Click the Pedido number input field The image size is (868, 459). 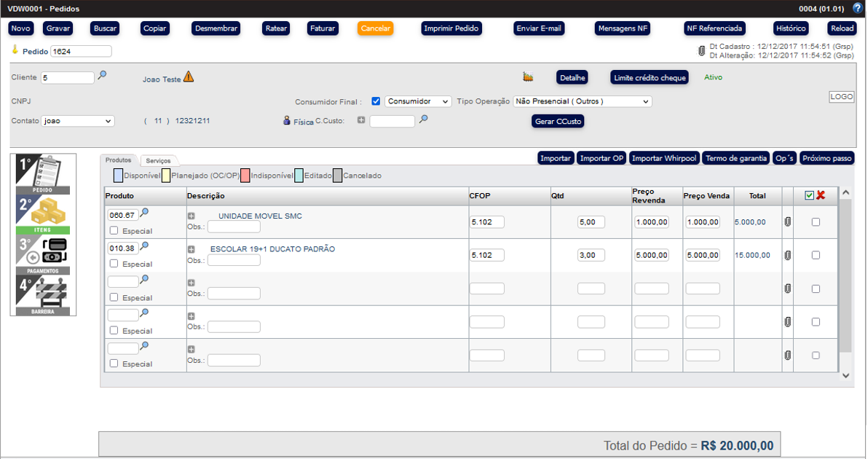click(x=81, y=52)
